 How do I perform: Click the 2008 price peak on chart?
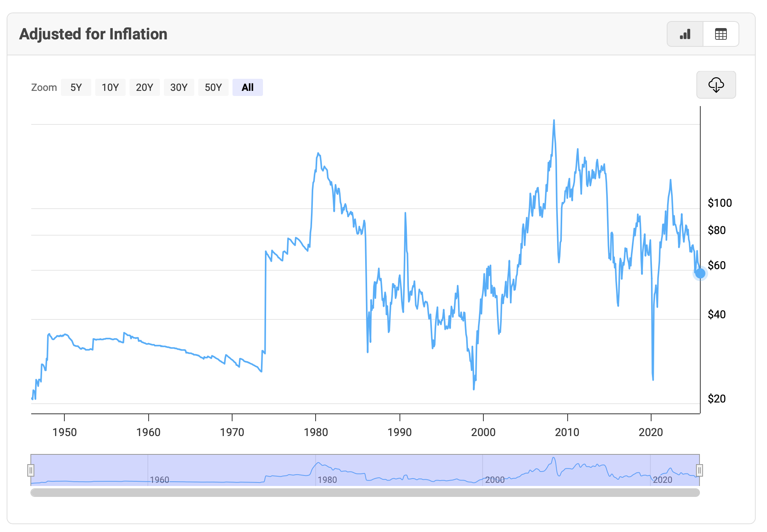click(554, 121)
